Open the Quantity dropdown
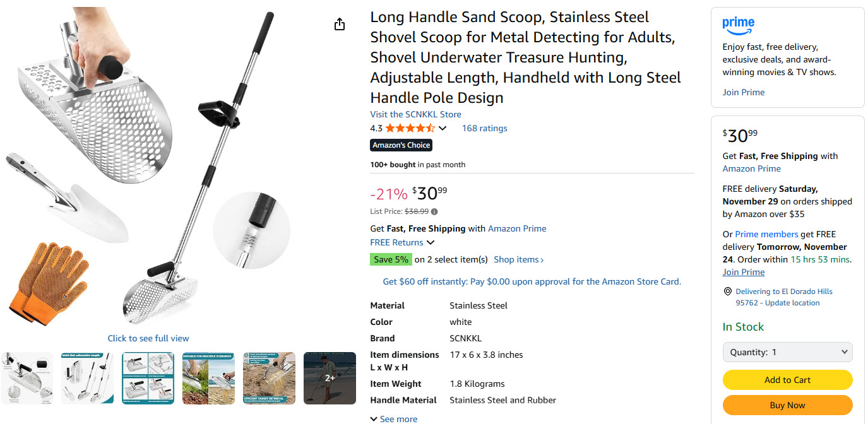Image resolution: width=868 pixels, height=424 pixels. (x=787, y=352)
